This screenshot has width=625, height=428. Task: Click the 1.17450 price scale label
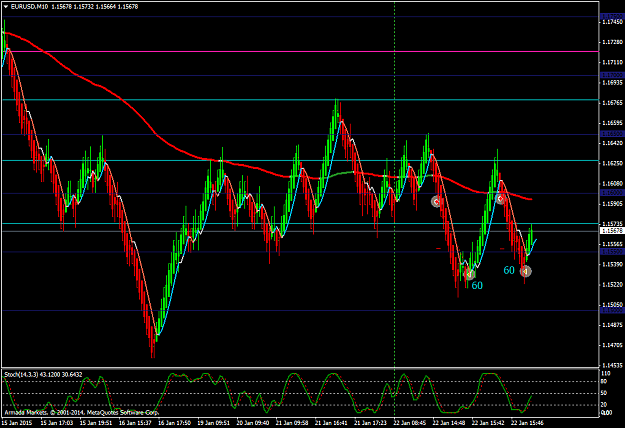pos(613,22)
